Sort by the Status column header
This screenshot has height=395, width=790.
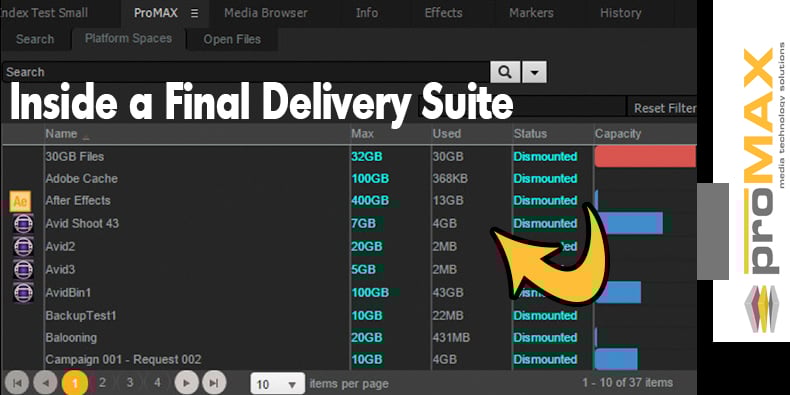[x=530, y=134]
